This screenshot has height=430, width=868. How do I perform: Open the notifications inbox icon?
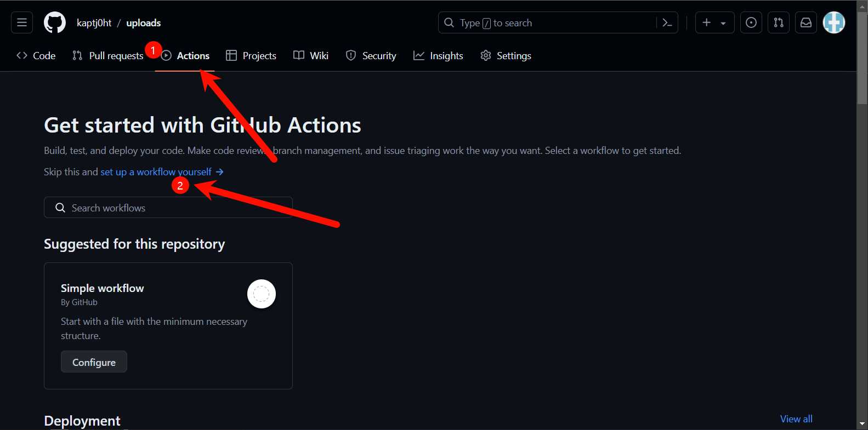[806, 22]
